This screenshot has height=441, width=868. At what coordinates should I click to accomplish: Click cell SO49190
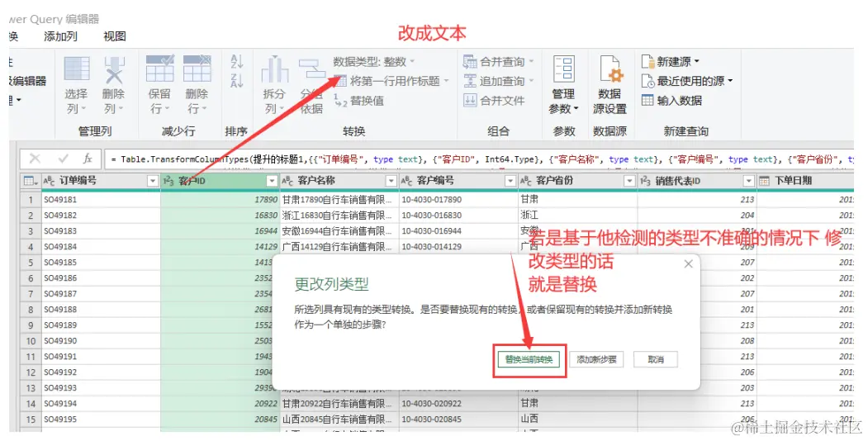click(x=101, y=341)
